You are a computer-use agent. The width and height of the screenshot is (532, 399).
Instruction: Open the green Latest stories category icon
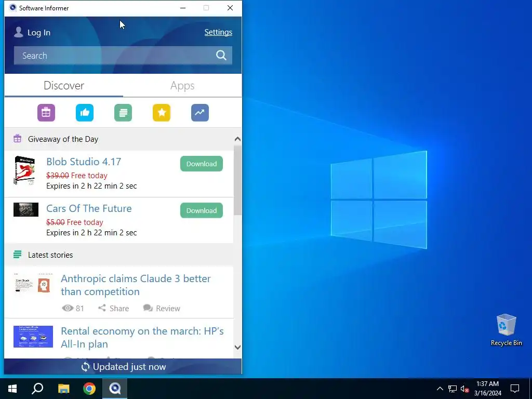pyautogui.click(x=123, y=113)
